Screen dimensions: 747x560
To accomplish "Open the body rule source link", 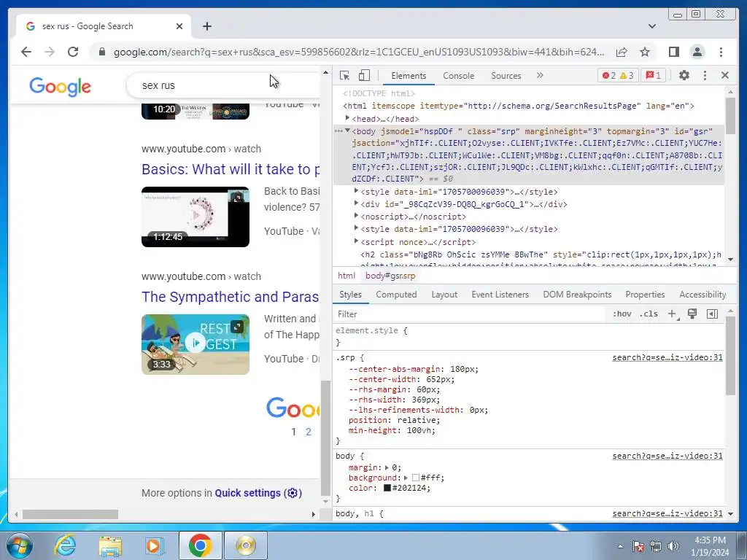I will tap(667, 456).
